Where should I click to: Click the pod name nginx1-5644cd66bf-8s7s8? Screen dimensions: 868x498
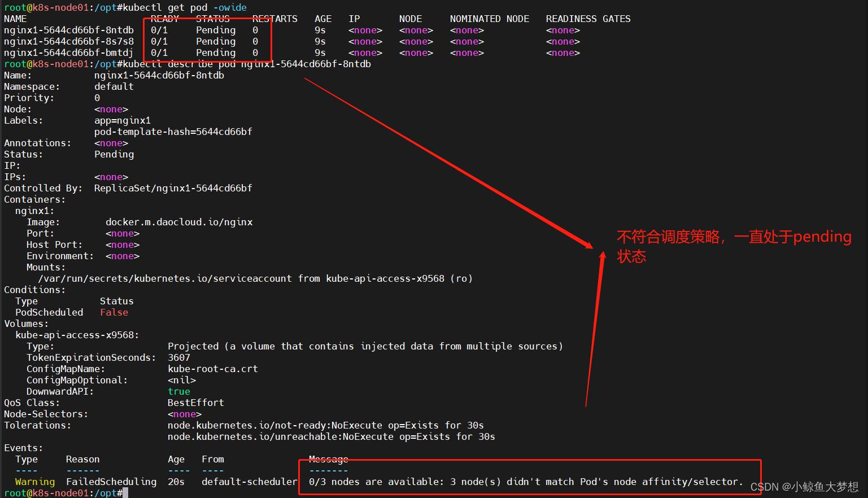click(x=69, y=41)
